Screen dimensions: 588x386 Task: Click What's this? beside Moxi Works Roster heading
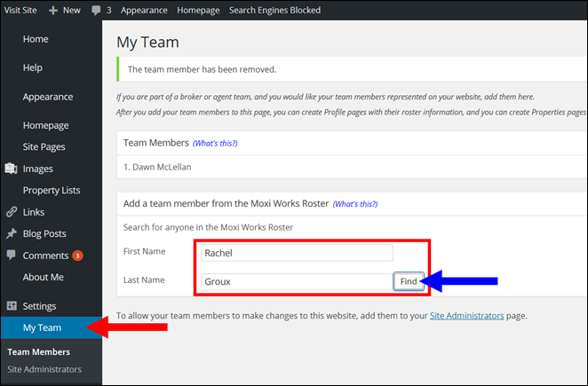point(354,204)
